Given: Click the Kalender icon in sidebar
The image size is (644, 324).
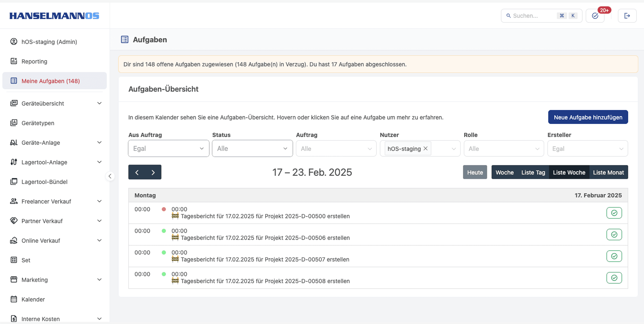Looking at the screenshot, I should pos(14,299).
